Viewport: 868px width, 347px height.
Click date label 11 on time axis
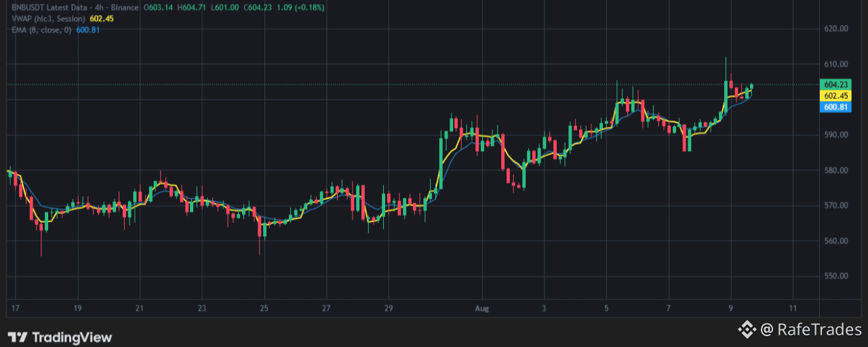[x=793, y=308]
